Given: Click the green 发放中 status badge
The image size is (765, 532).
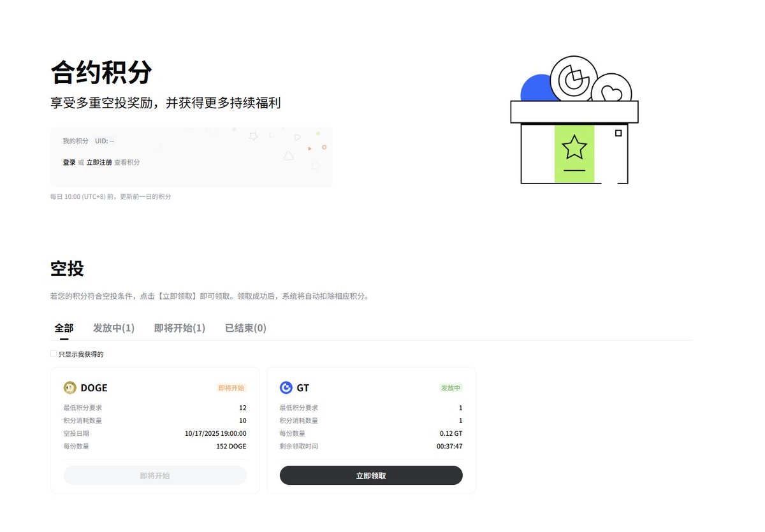Looking at the screenshot, I should point(451,387).
